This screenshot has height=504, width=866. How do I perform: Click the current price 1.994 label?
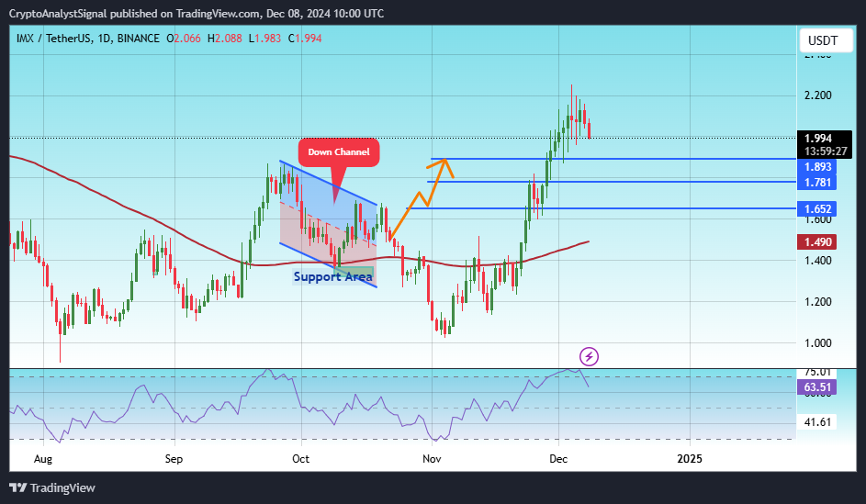(x=818, y=139)
